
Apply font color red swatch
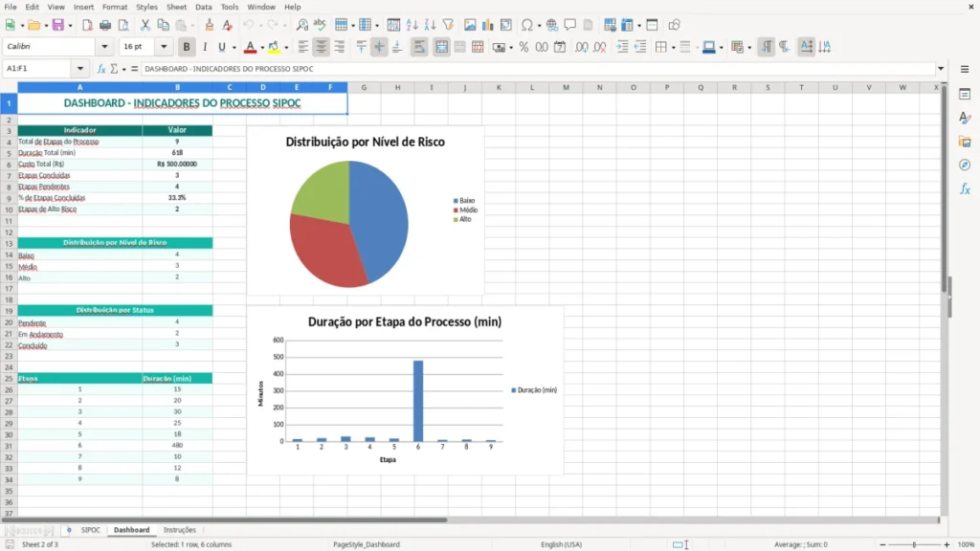(x=250, y=47)
